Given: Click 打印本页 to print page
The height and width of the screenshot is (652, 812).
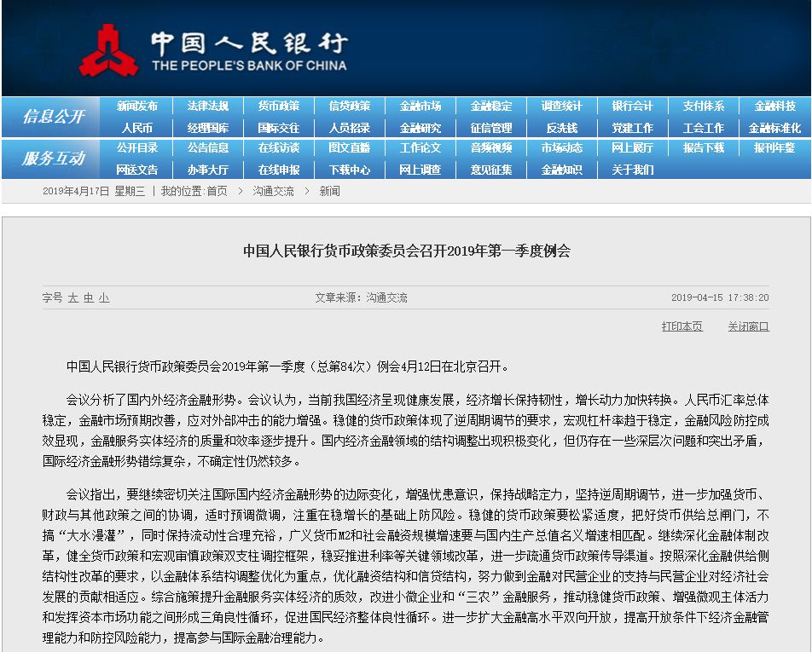Looking at the screenshot, I should click(682, 326).
